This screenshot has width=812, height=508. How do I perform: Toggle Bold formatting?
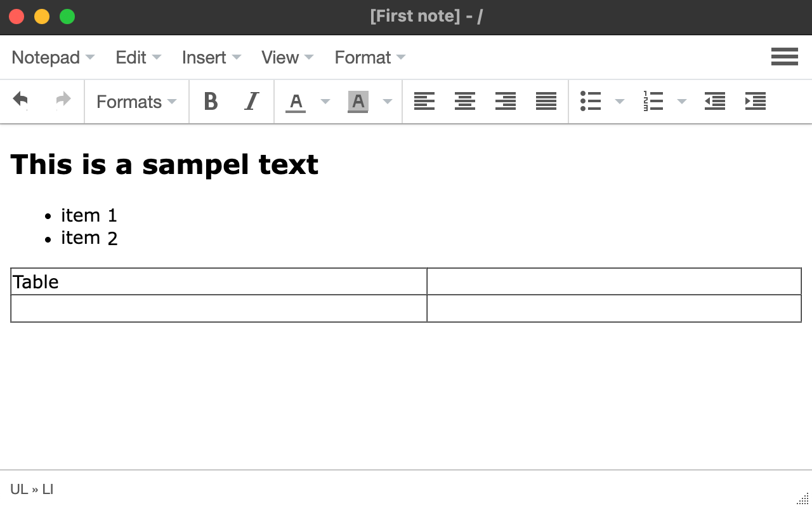click(211, 101)
